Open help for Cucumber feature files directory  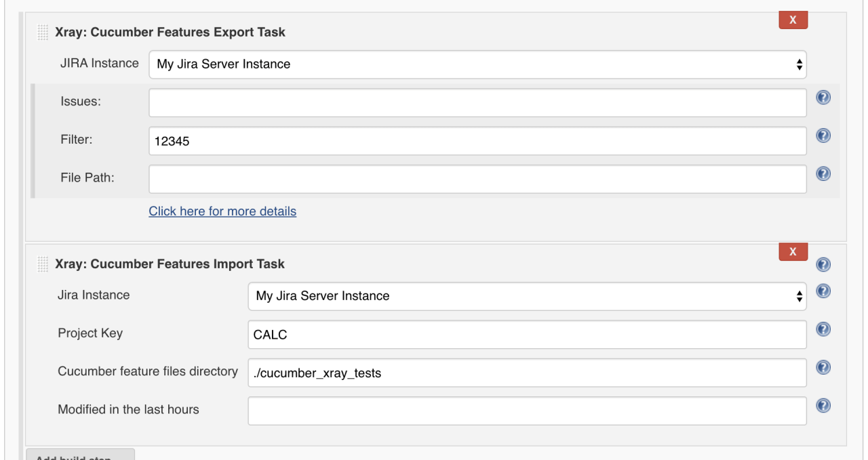823,367
